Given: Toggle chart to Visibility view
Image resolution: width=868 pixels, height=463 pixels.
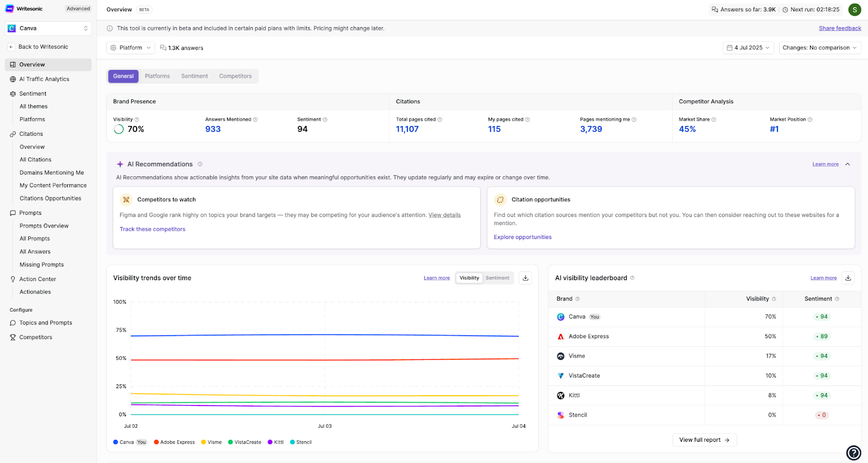Looking at the screenshot, I should click(469, 278).
